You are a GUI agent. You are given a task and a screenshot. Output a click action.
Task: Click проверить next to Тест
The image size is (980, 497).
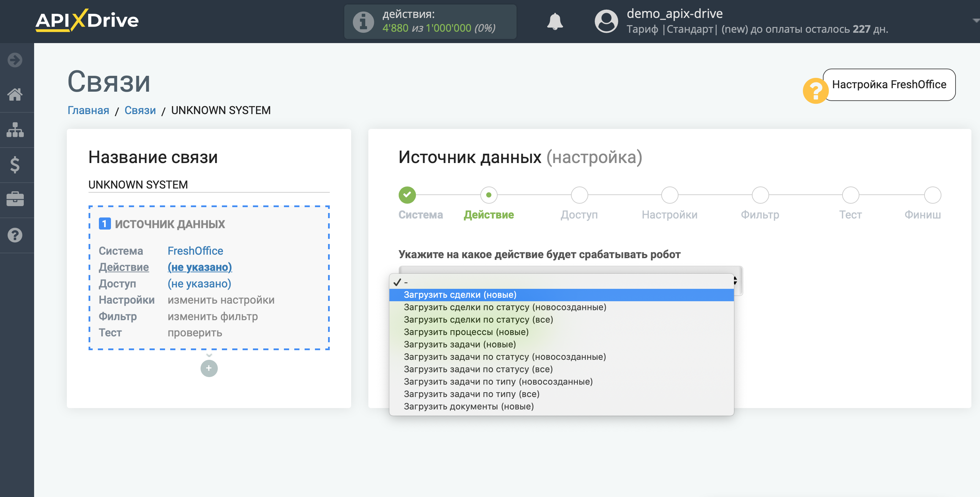point(195,333)
